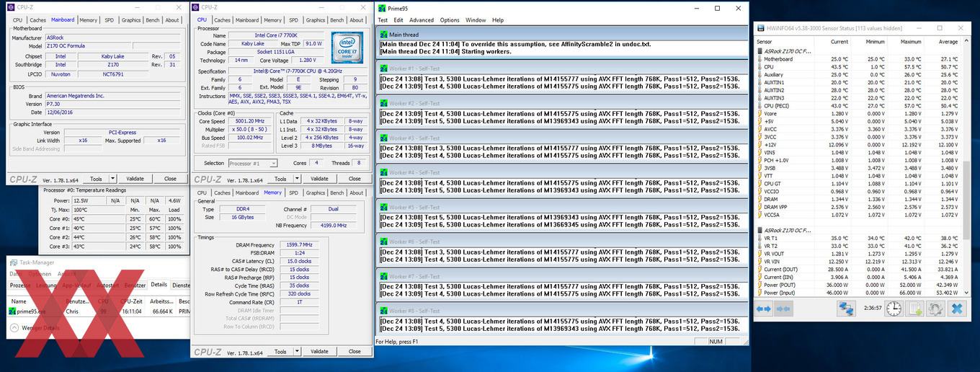Click the Worker #3 Self-Test icon

[x=384, y=138]
